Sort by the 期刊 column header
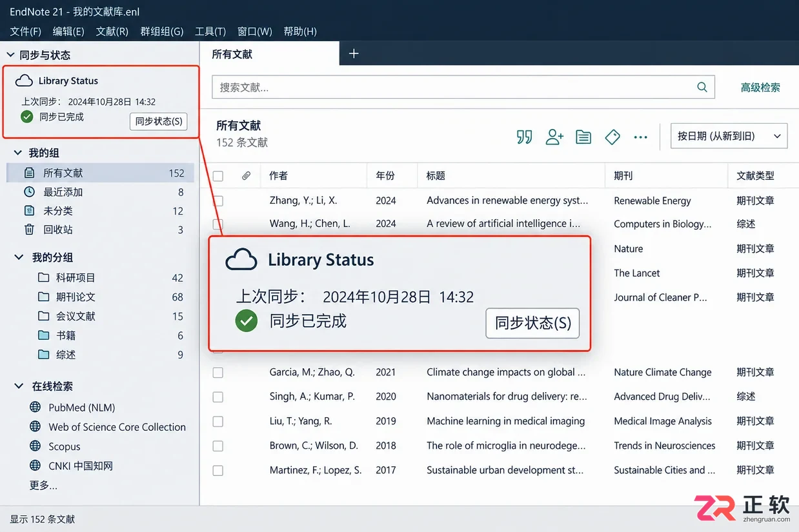799x532 pixels. tap(623, 175)
